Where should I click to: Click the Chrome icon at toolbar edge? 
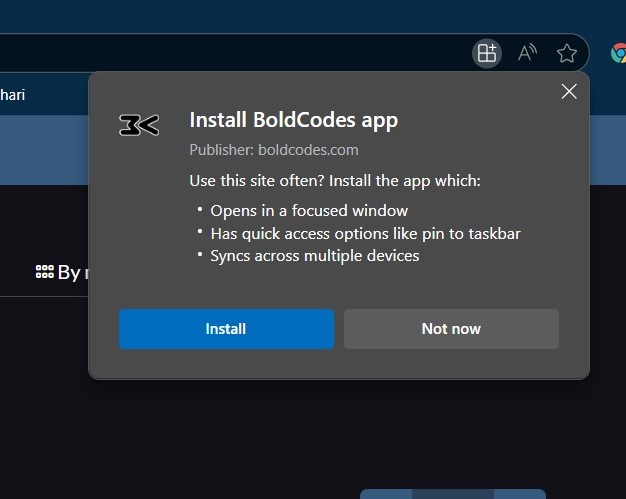click(x=617, y=53)
